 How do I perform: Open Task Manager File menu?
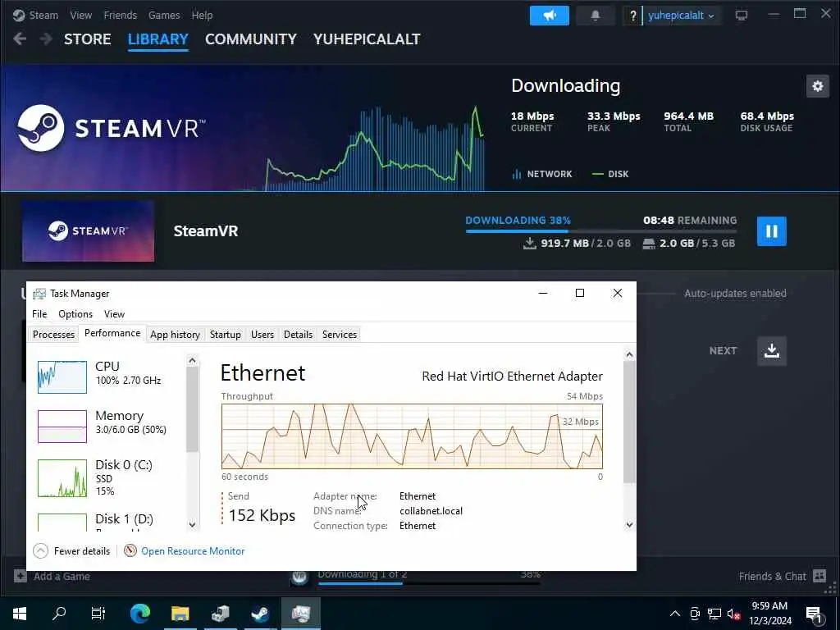coord(39,314)
